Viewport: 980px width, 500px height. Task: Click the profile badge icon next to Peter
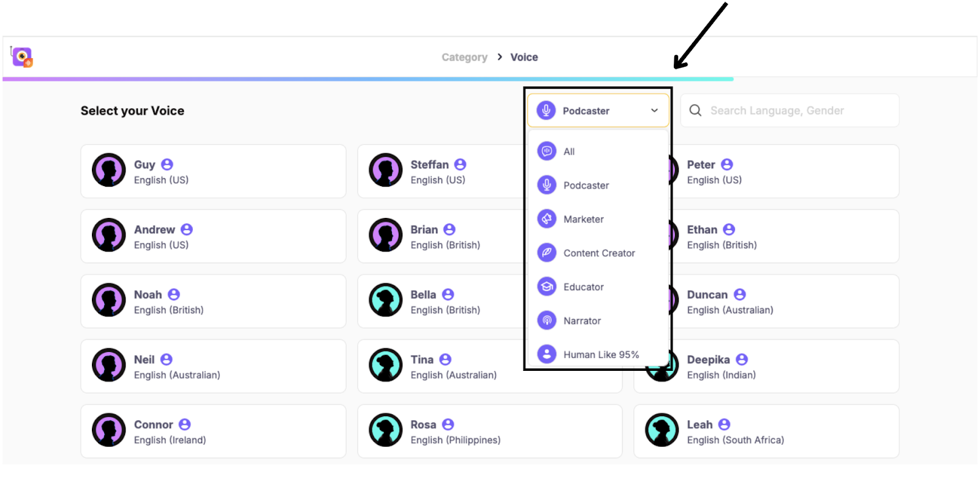(x=727, y=165)
